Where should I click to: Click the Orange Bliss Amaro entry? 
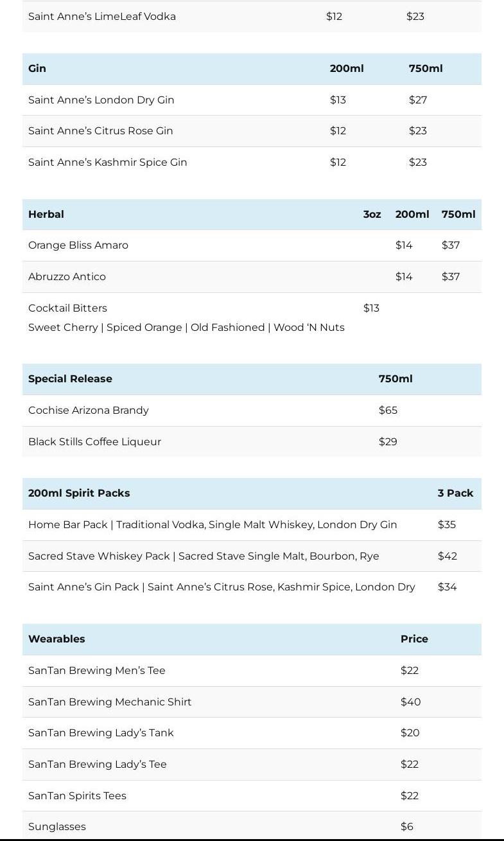[x=78, y=245]
